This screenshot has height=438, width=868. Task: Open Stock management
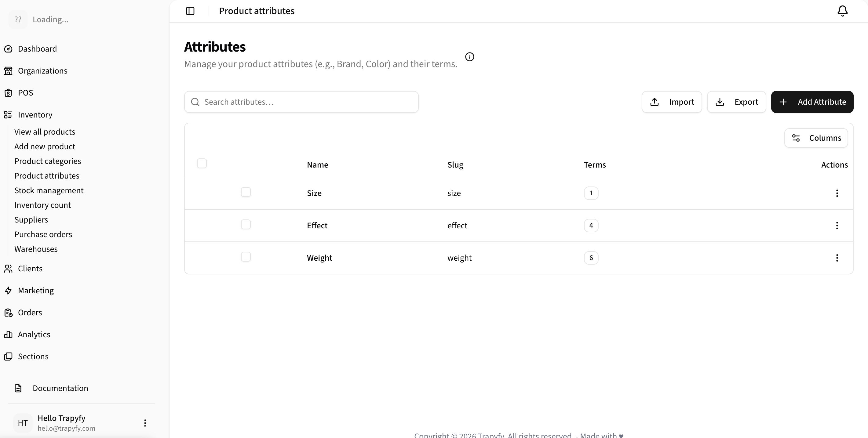(49, 190)
